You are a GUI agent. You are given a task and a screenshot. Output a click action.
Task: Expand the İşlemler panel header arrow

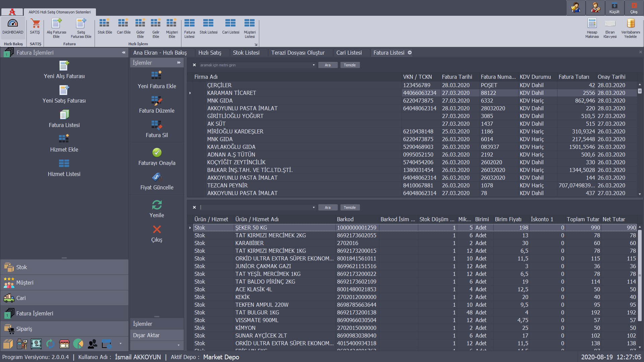[x=179, y=63]
